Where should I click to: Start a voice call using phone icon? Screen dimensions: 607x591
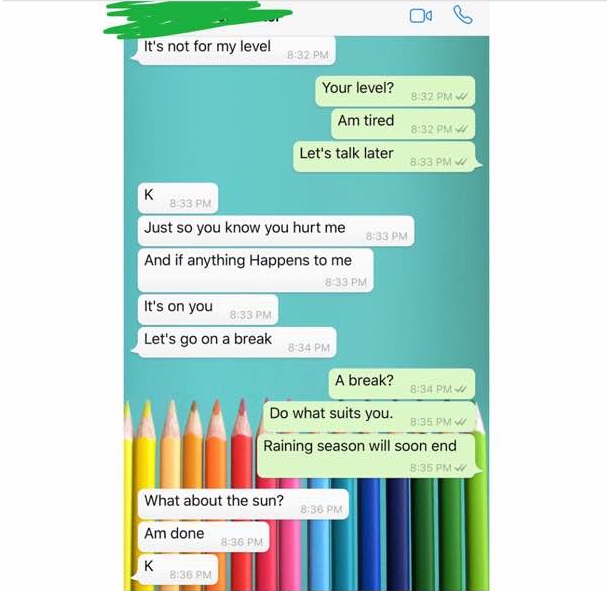[x=463, y=15]
